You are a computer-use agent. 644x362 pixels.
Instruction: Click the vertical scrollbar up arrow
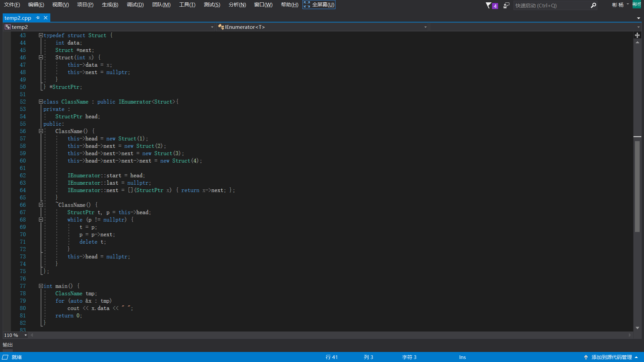[637, 42]
